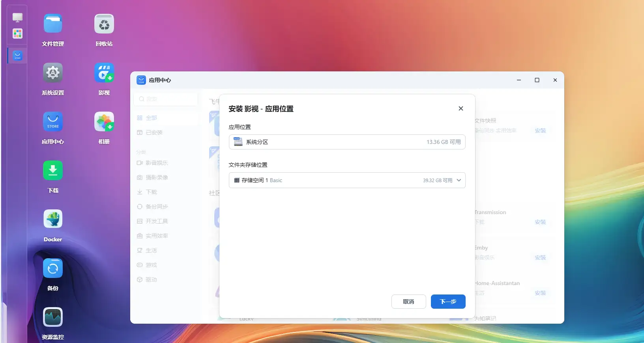The image size is (644, 343).
Task: Select the running store app in the dock
Action: 17,56
